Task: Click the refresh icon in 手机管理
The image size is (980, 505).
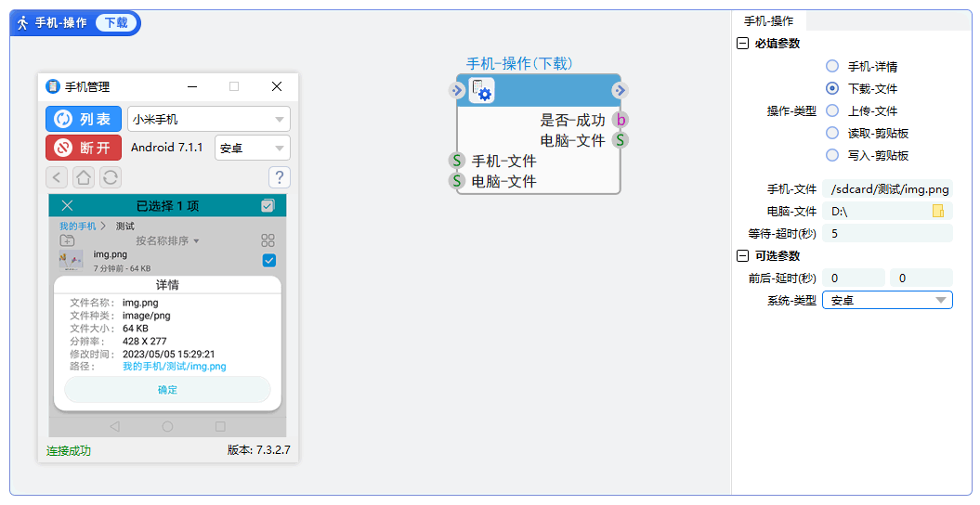Action: tap(110, 177)
